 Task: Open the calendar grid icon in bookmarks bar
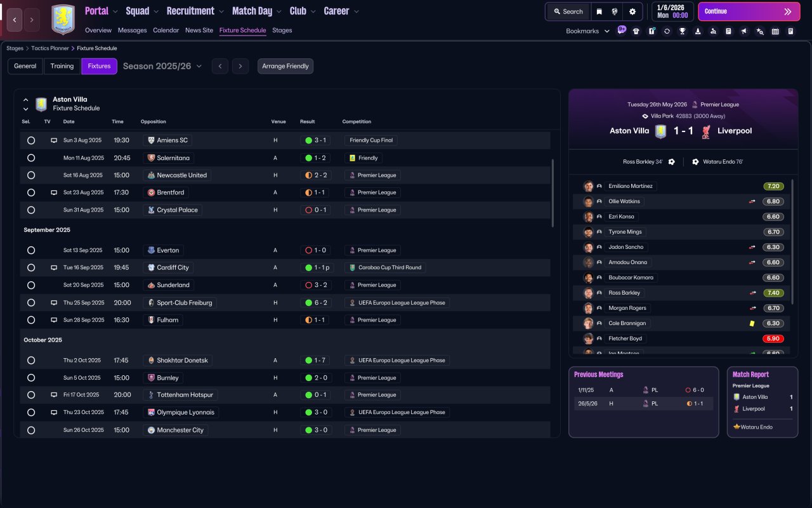pos(775,31)
